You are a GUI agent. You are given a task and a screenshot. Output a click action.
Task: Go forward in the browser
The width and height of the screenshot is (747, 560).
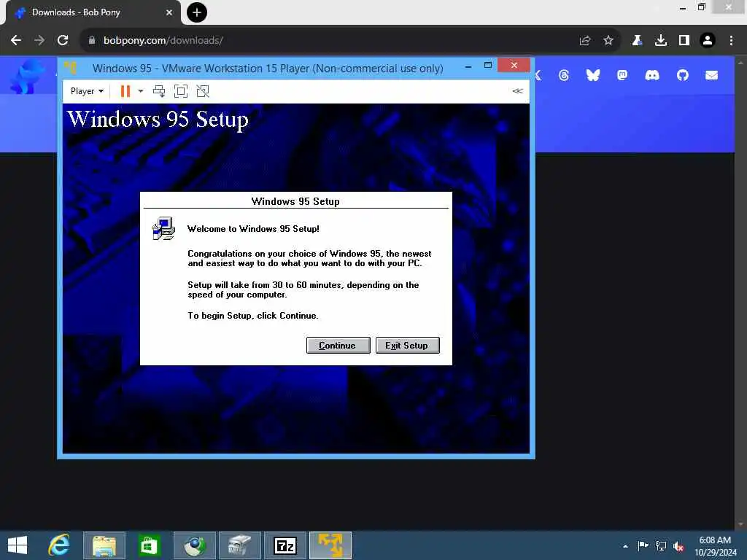click(39, 41)
